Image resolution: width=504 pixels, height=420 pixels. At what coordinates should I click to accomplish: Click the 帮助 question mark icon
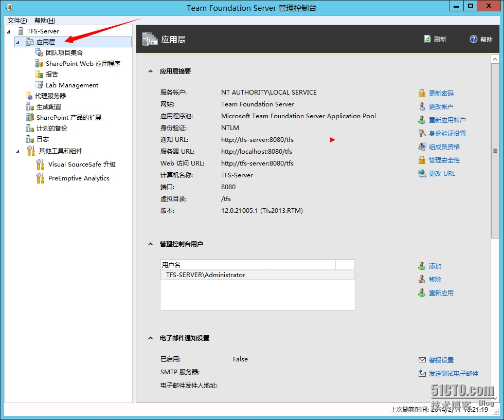474,39
